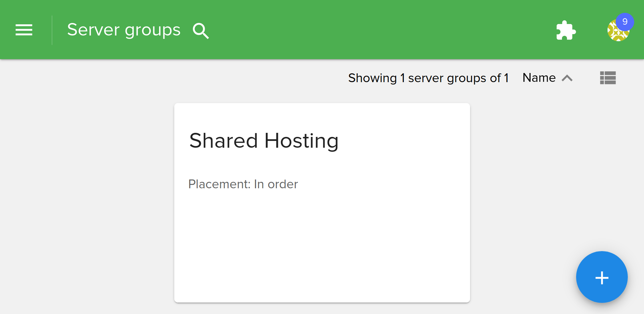Click empty green header bar center
This screenshot has width=644, height=314.
[x=371, y=30]
